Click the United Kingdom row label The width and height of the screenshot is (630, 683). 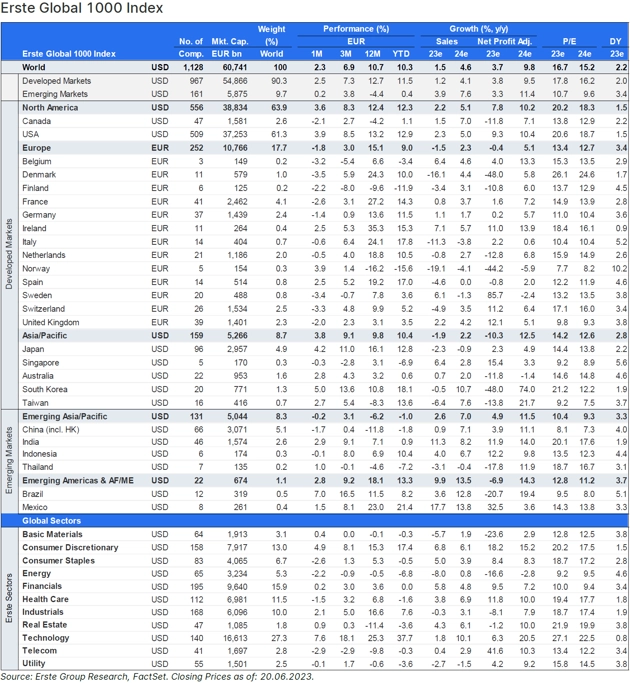(51, 322)
